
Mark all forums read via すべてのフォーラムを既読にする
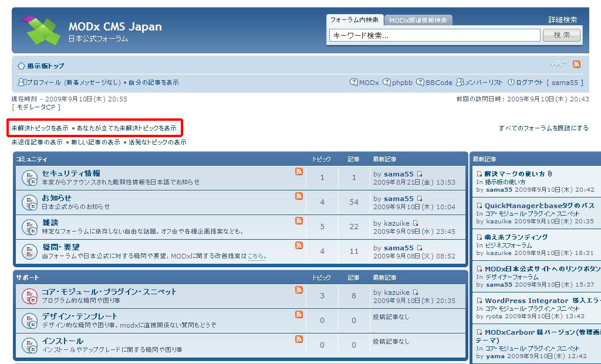(x=543, y=128)
